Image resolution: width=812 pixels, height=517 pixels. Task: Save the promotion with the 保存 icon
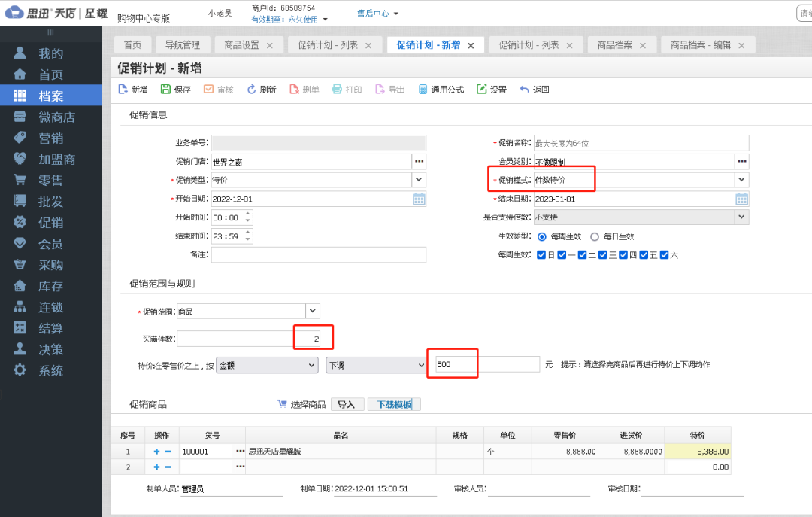(175, 89)
